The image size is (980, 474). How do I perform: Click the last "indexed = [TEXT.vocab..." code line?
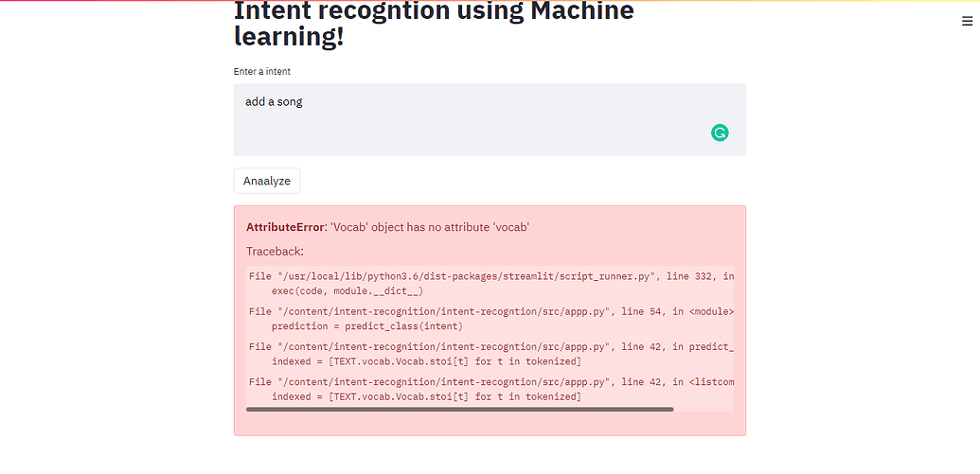coord(426,396)
